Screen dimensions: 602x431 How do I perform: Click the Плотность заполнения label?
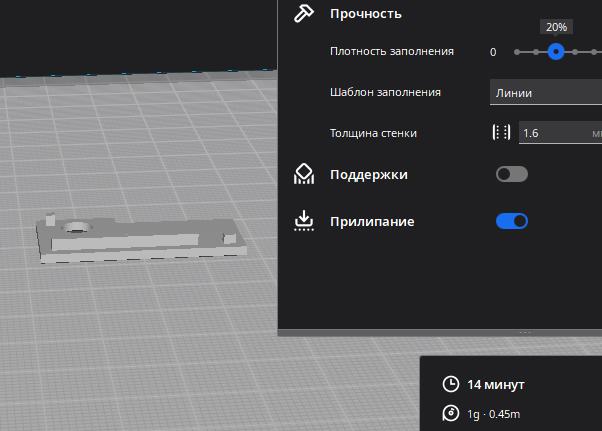point(392,51)
